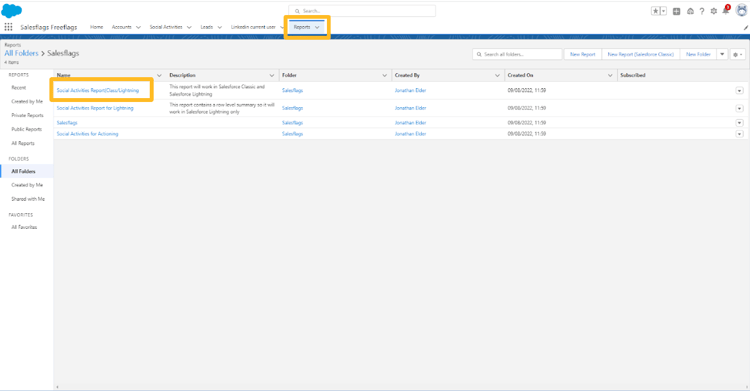
Task: Select Shared with Me in sidebar
Action: [28, 199]
